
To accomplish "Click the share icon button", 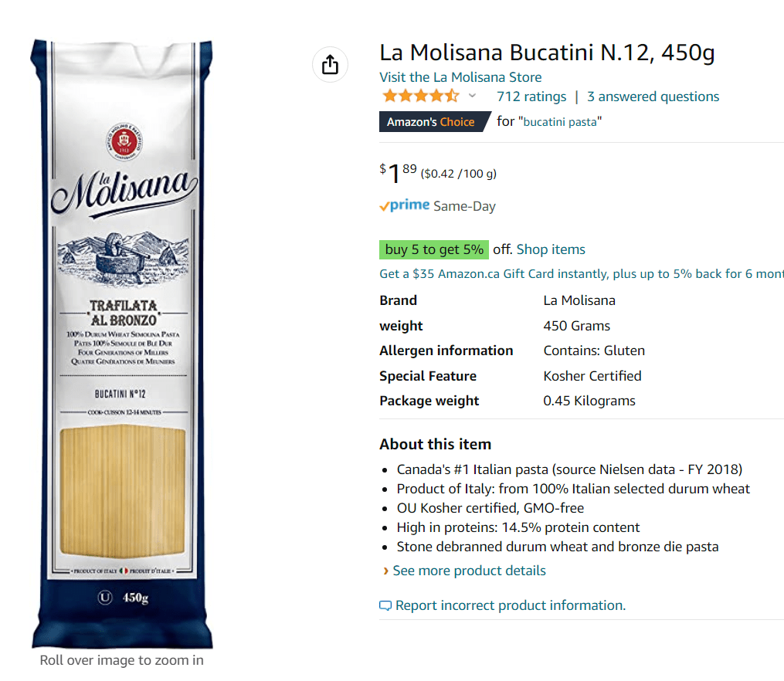I will click(330, 64).
